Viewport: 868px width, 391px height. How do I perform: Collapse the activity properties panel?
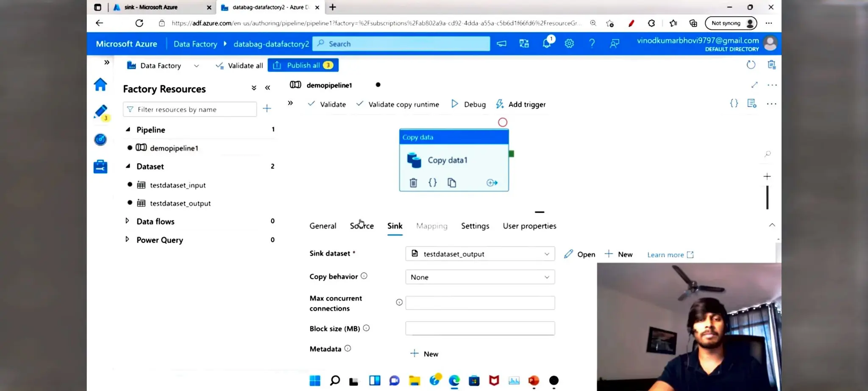(x=772, y=225)
